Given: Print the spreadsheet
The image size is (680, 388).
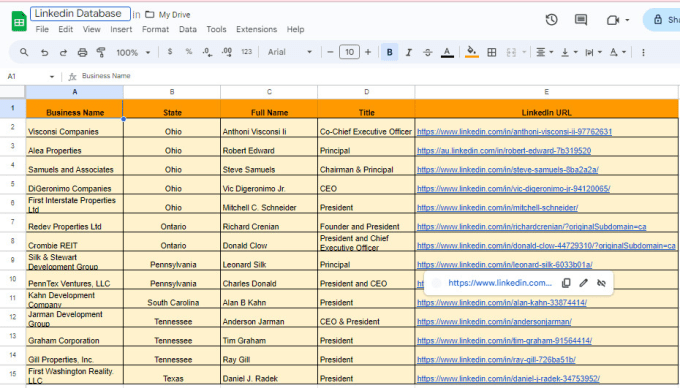Looking at the screenshot, I should (82, 52).
